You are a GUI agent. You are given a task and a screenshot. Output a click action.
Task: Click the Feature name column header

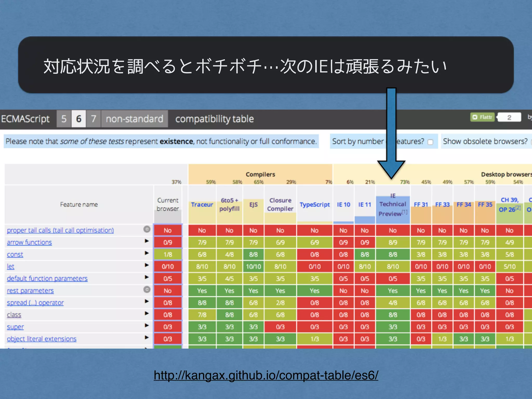tap(79, 205)
